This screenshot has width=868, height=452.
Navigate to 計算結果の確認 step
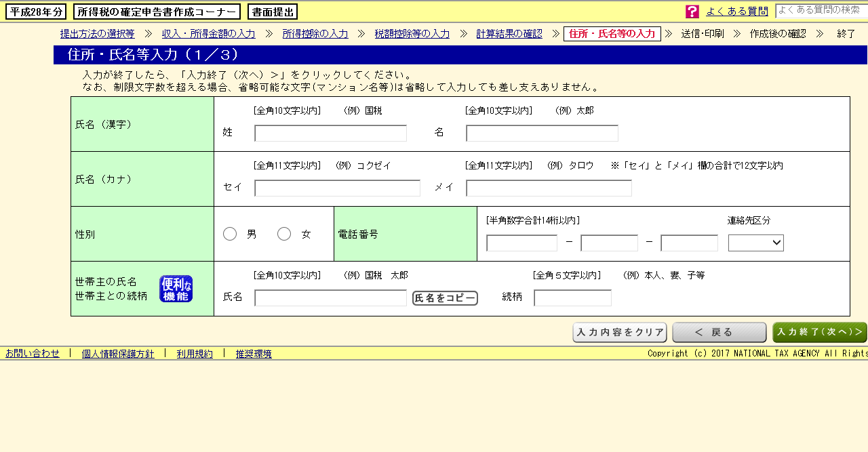coord(509,34)
